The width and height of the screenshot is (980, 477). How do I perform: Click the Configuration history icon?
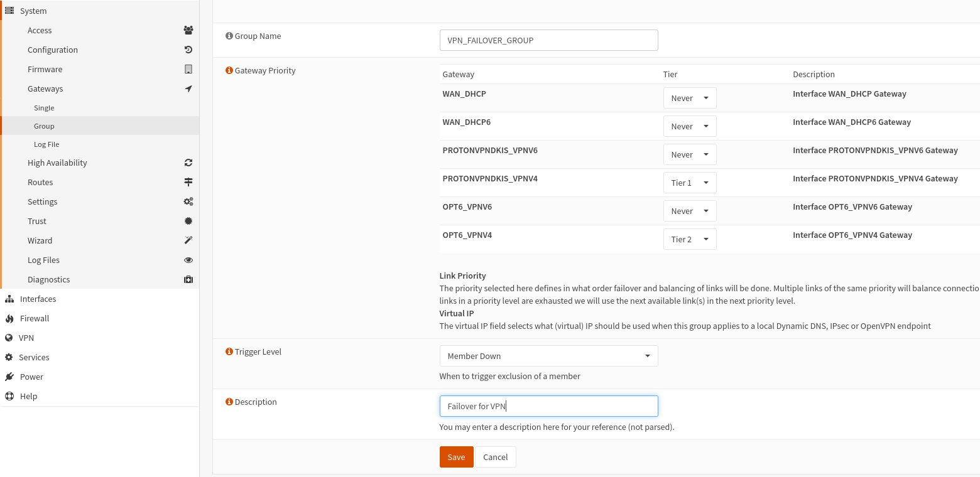pyautogui.click(x=188, y=50)
